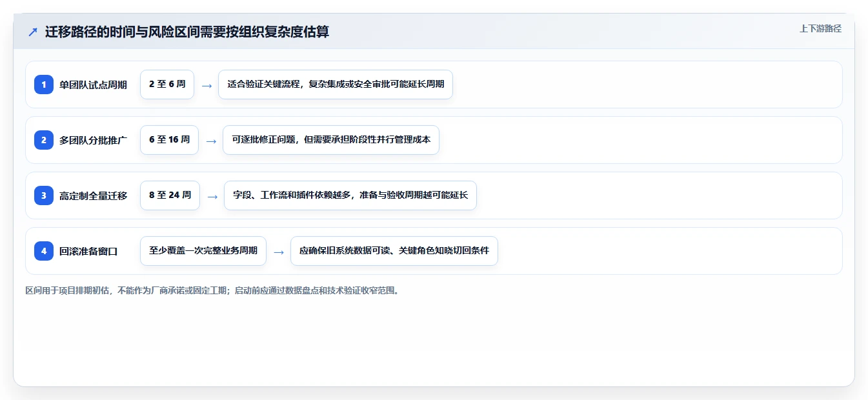Click the 8 至 24 周 duration chip
Screen dimensions: 868x400
pyautogui.click(x=170, y=195)
